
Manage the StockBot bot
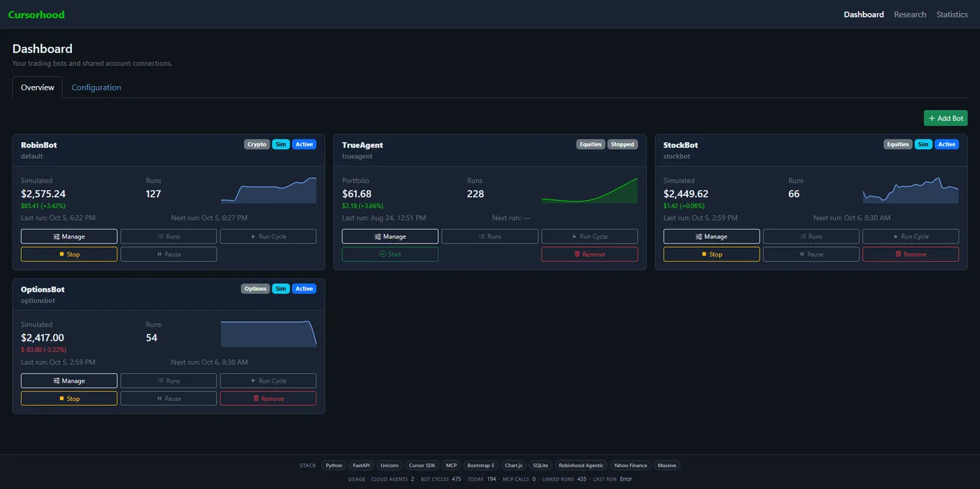pyautogui.click(x=711, y=236)
